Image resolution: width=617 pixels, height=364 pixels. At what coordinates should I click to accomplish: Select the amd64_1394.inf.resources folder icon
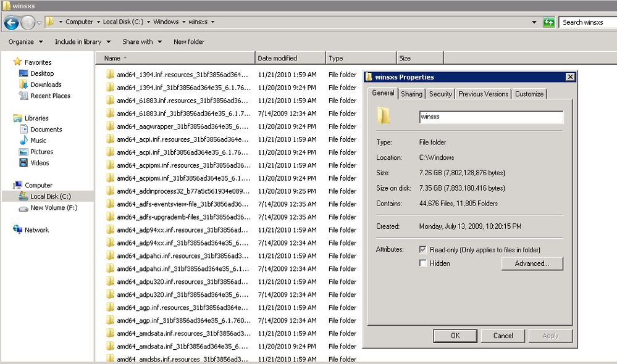pyautogui.click(x=110, y=74)
